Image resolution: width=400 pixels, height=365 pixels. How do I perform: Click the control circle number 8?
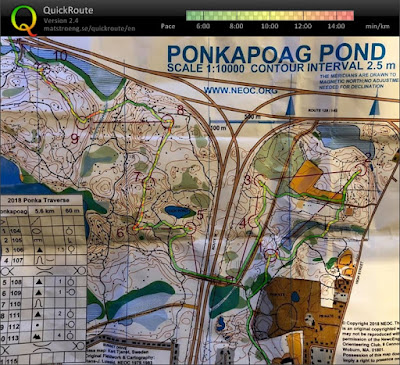pos(167,121)
